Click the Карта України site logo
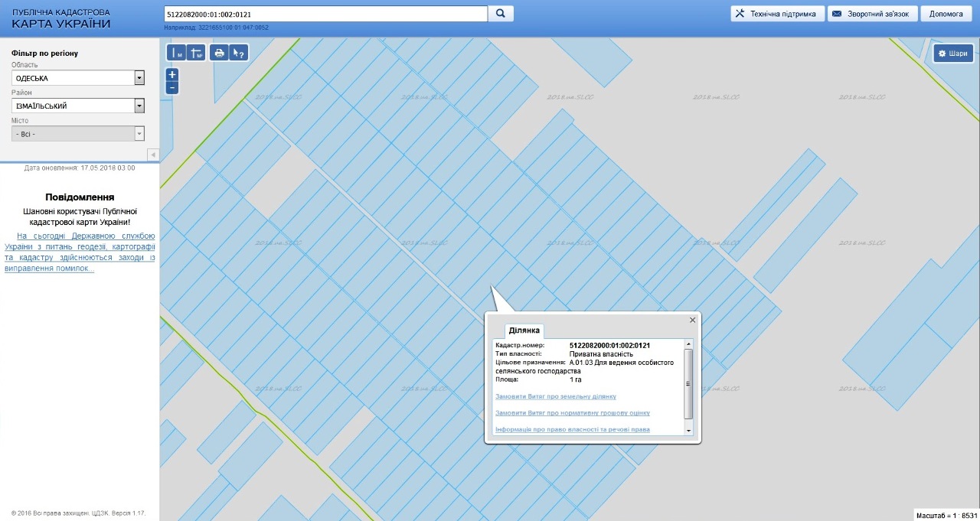Screen dimensions: 980x521 click(x=61, y=19)
